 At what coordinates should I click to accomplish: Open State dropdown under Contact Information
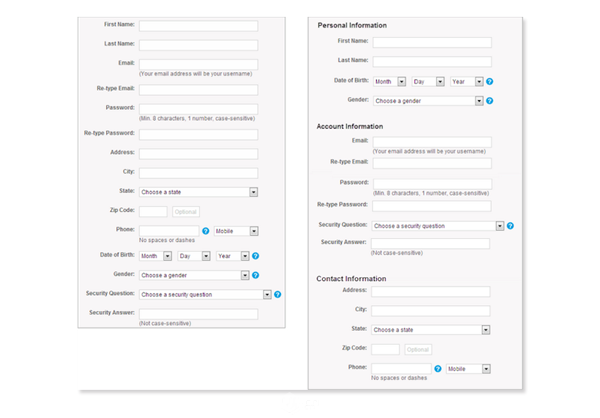430,329
